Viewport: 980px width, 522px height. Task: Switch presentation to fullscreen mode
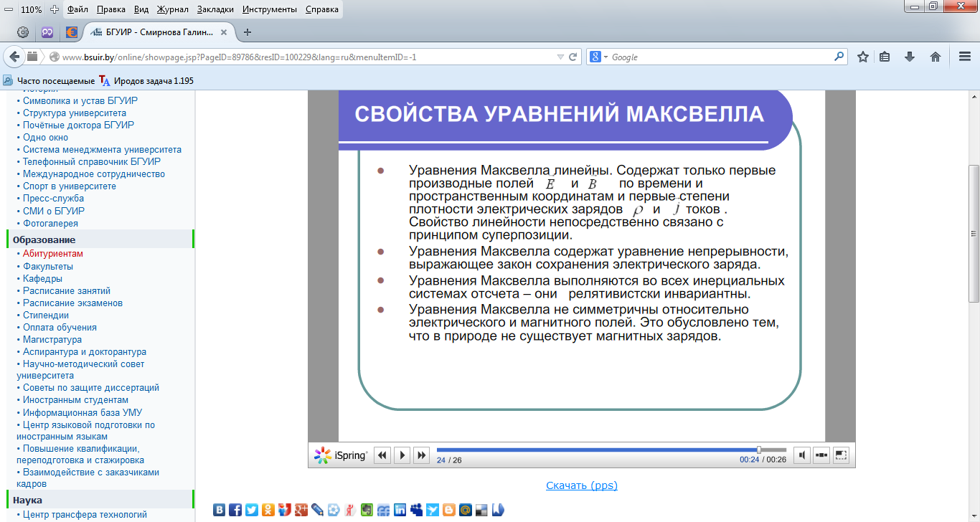tap(841, 455)
